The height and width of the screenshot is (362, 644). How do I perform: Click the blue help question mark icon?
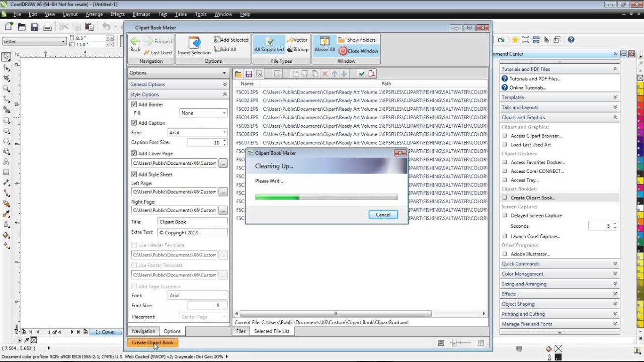point(571,40)
